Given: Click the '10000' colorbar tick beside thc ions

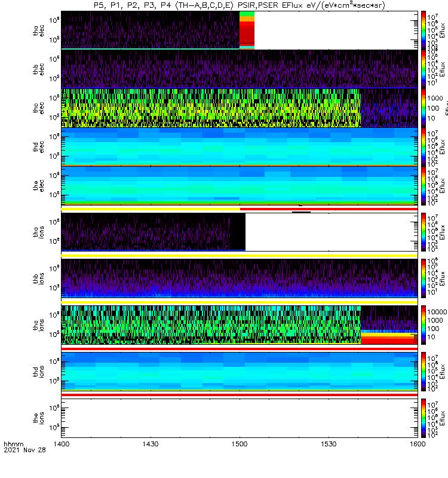Looking at the screenshot, I should point(437,312).
